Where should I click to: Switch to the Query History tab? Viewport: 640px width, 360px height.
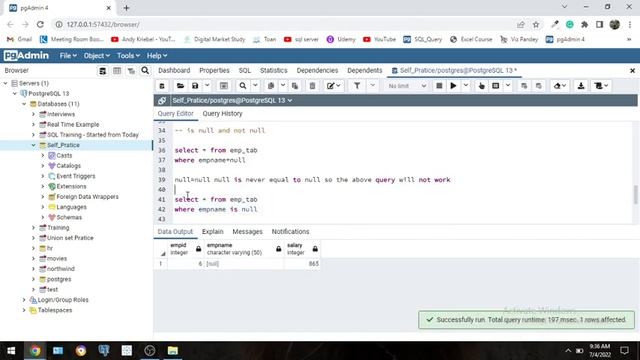[222, 113]
